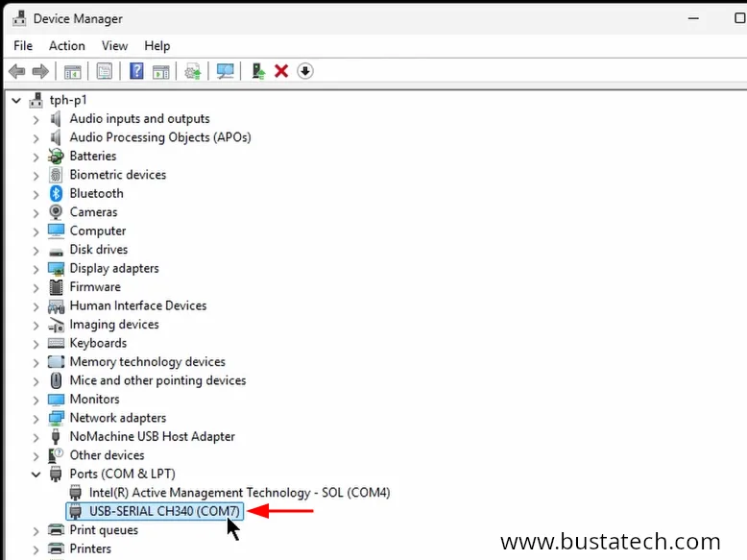
Task: Click the Disable device down arrow icon
Action: (x=305, y=71)
